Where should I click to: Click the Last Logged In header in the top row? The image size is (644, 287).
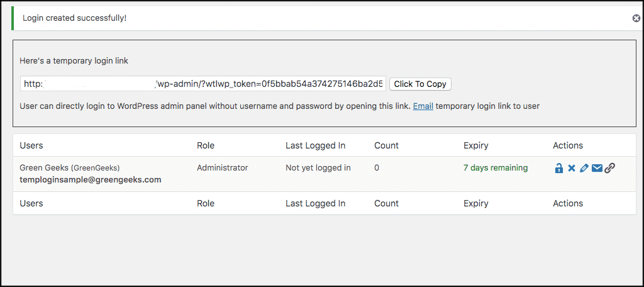(315, 145)
